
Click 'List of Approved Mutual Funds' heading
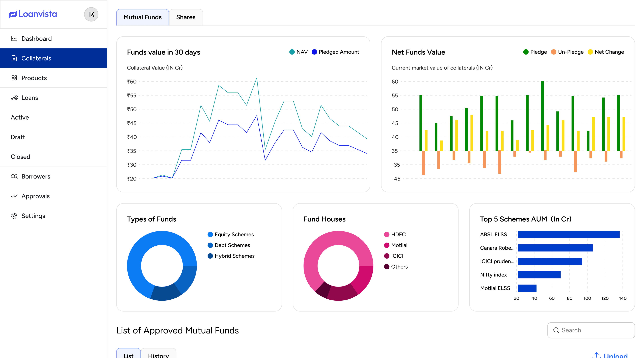coord(177,330)
